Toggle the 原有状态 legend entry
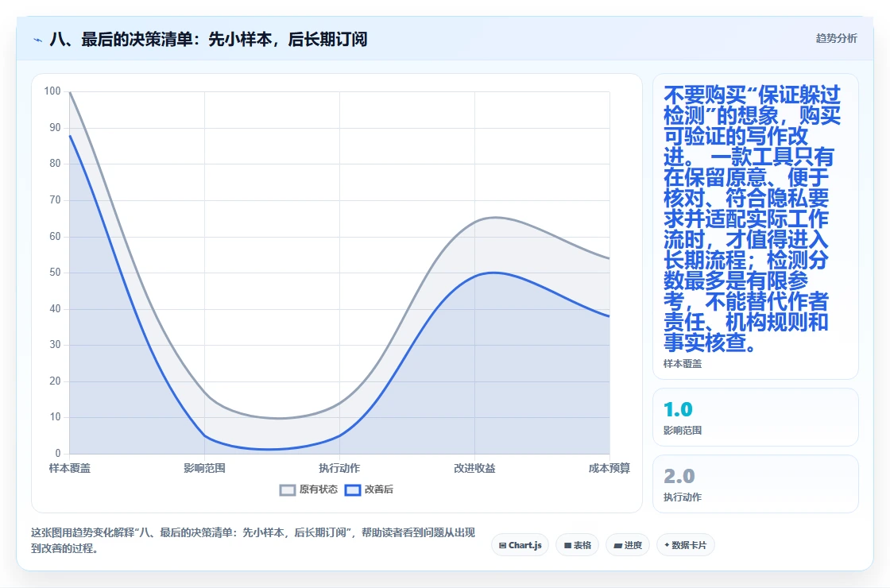This screenshot has height=588, width=890. (x=308, y=489)
